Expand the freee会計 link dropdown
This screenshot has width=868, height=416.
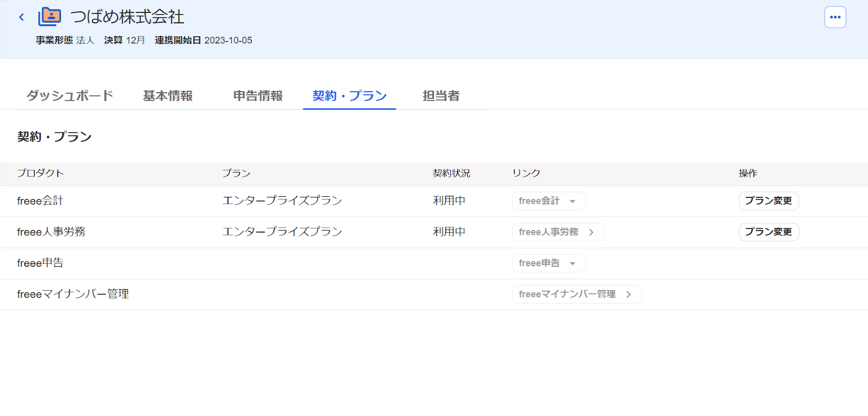point(572,201)
